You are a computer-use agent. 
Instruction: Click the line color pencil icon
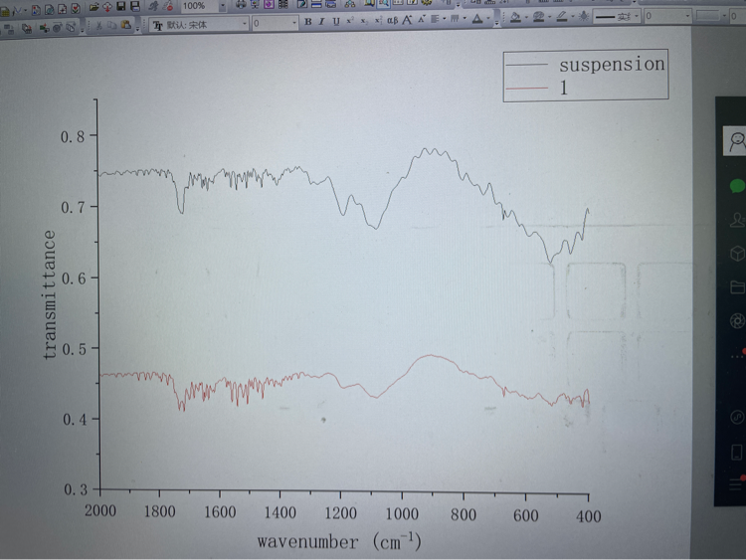pos(562,18)
